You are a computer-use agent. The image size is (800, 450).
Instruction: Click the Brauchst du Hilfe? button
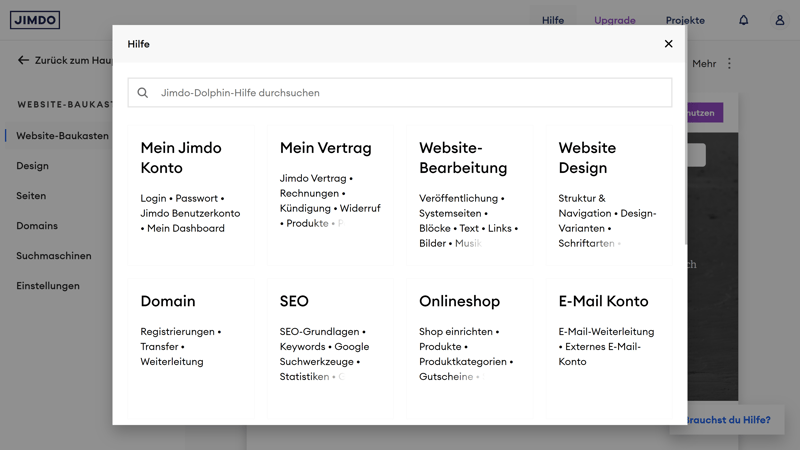pyautogui.click(x=732, y=420)
